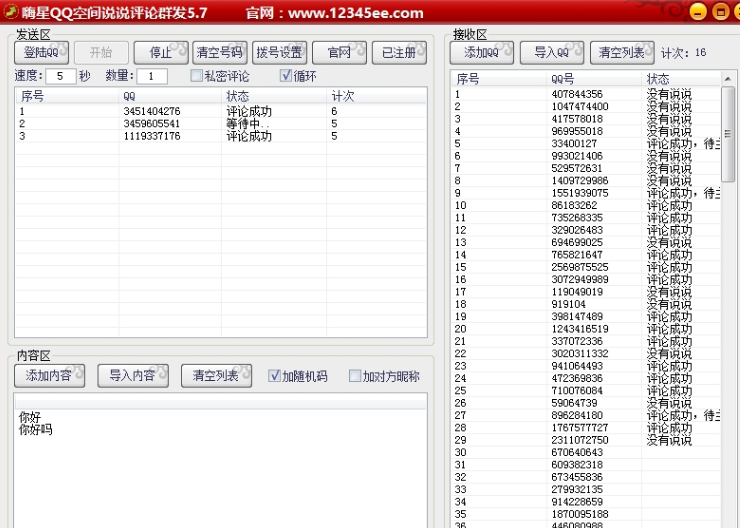Select receive row QQ 969955018
This screenshot has height=528, width=740.
(x=586, y=131)
